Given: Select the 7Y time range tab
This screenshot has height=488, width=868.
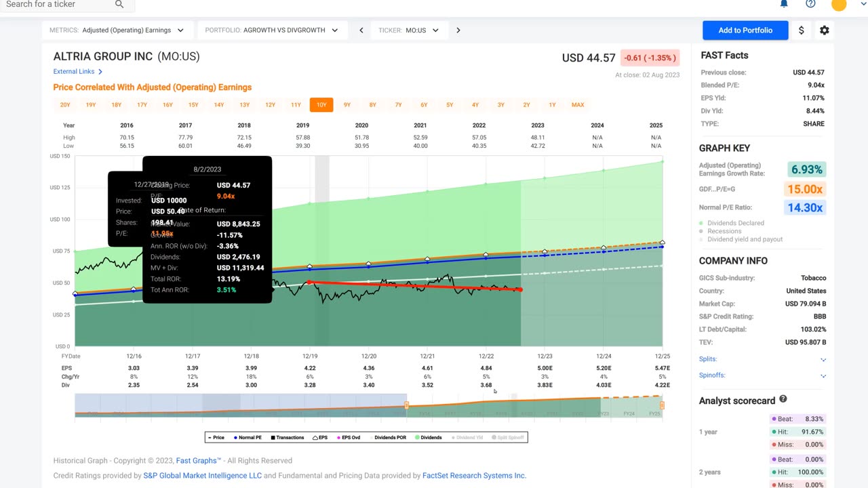Looking at the screenshot, I should (398, 105).
